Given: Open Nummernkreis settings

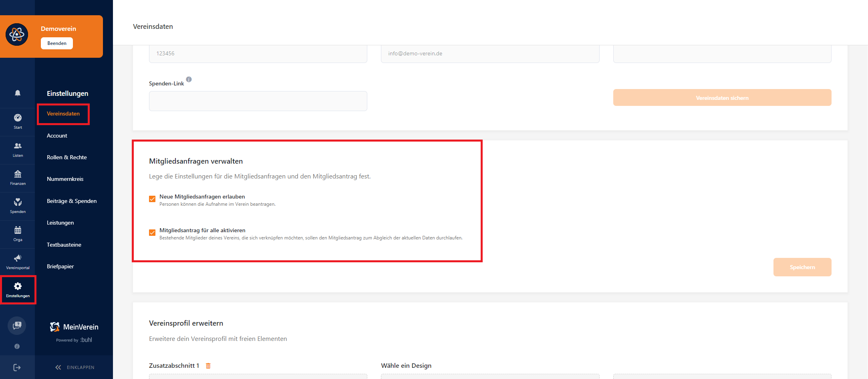Looking at the screenshot, I should [65, 179].
